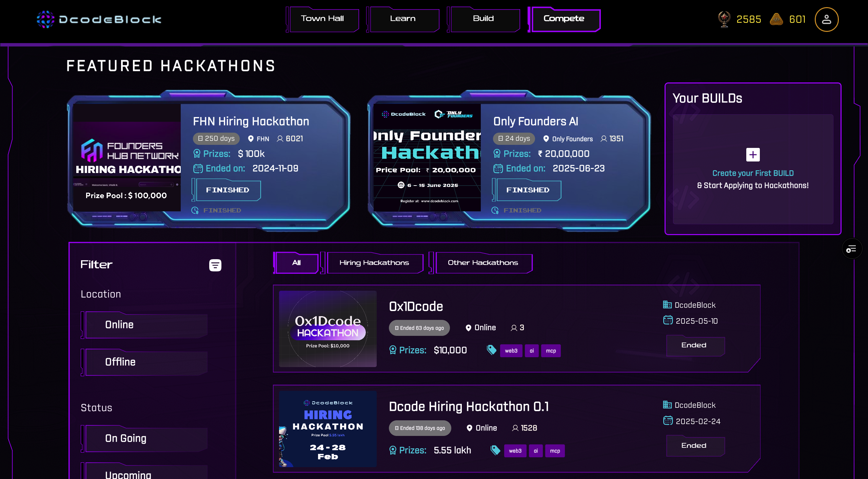Open the 0x1Dcode Hackathon thumbnail
The height and width of the screenshot is (479, 868).
pos(328,329)
